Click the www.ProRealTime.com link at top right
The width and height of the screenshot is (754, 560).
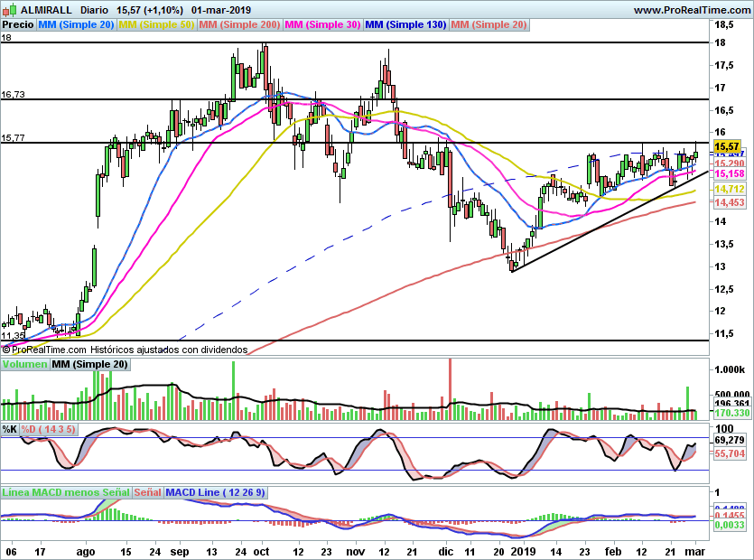pyautogui.click(x=692, y=10)
